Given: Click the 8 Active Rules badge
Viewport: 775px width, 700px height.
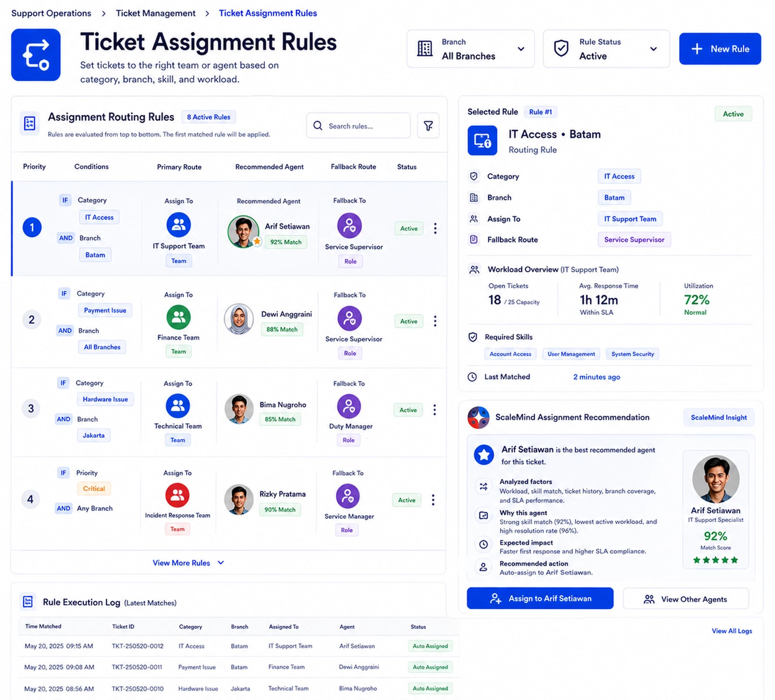Looking at the screenshot, I should 209,117.
